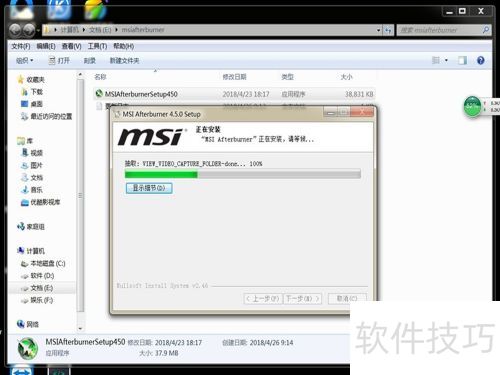Click the Desktop icon in sidebar
The width and height of the screenshot is (500, 375).
click(24, 104)
